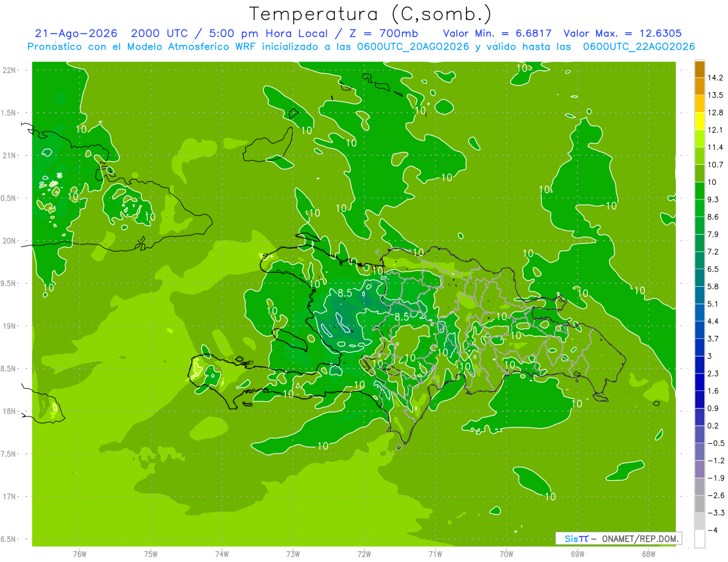This screenshot has width=728, height=562.
Task: Click the latitude label '17N'
Action: (x=10, y=497)
